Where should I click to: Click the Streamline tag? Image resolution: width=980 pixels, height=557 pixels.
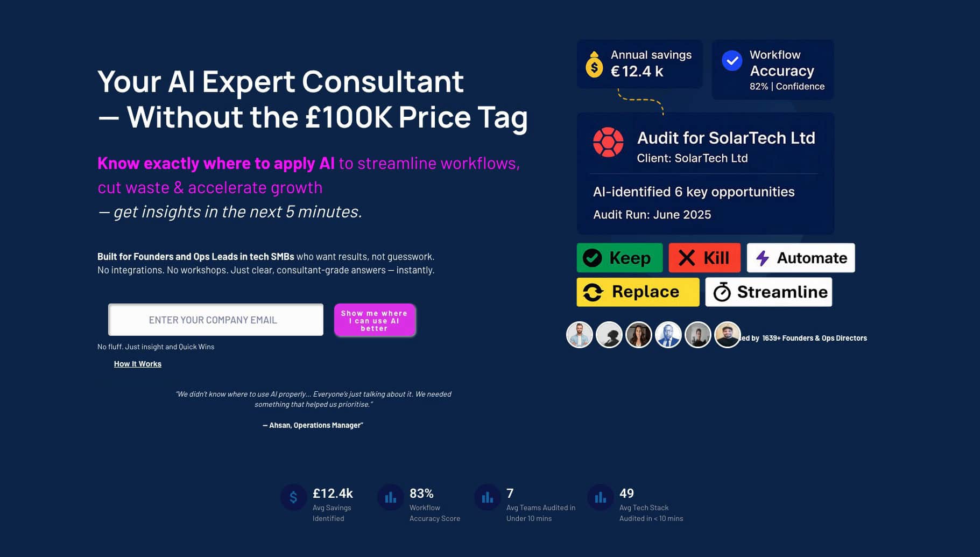click(769, 292)
